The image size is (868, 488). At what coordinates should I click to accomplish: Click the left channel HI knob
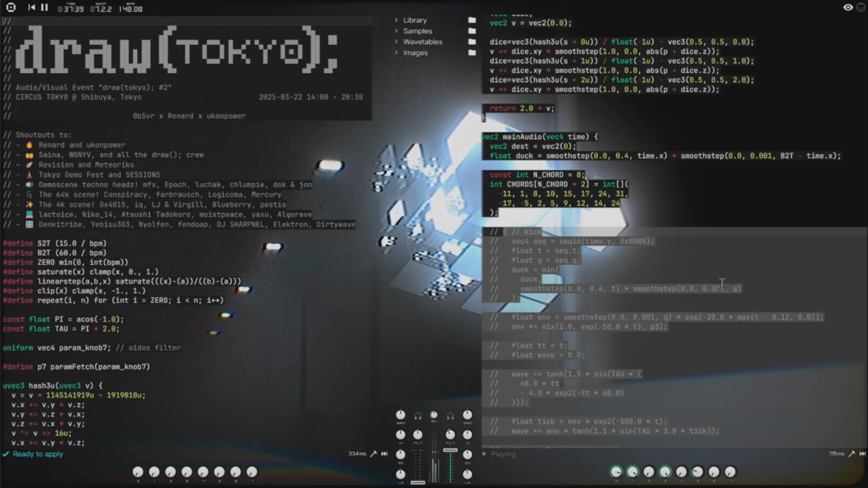pyautogui.click(x=401, y=435)
